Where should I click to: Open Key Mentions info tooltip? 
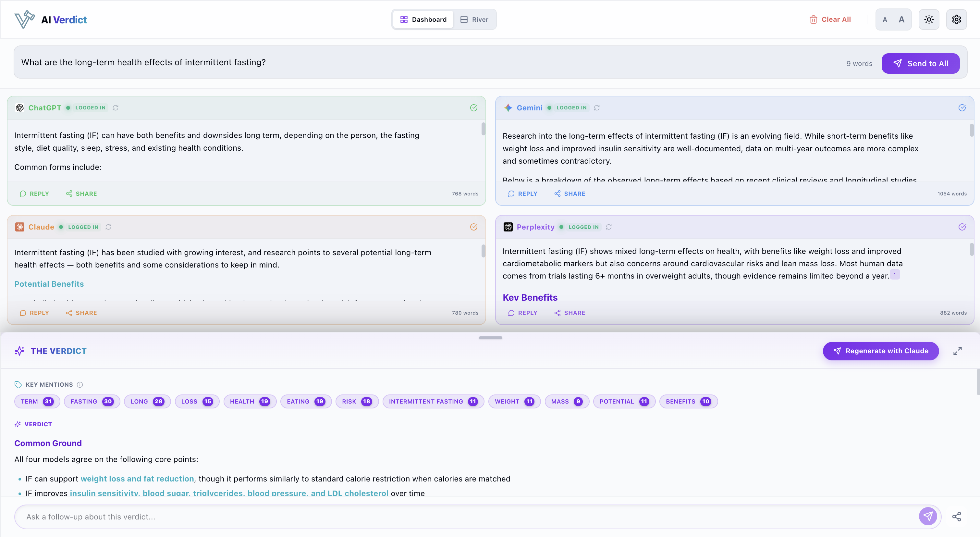click(80, 385)
